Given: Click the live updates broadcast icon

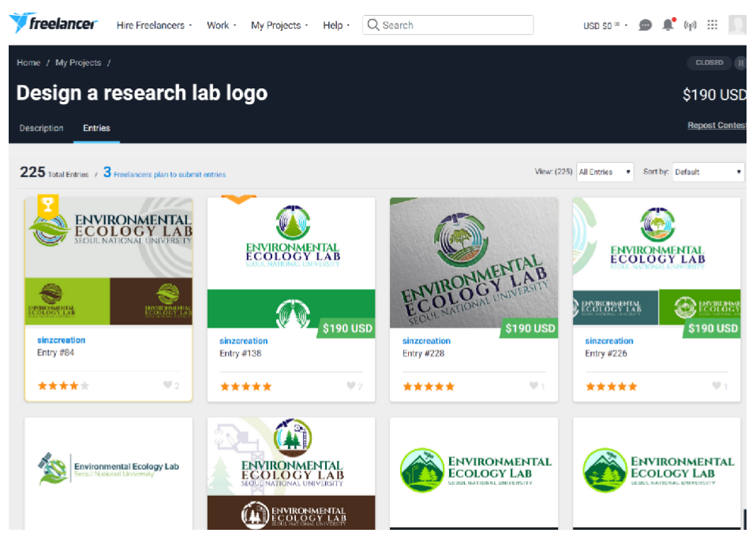Looking at the screenshot, I should [690, 25].
